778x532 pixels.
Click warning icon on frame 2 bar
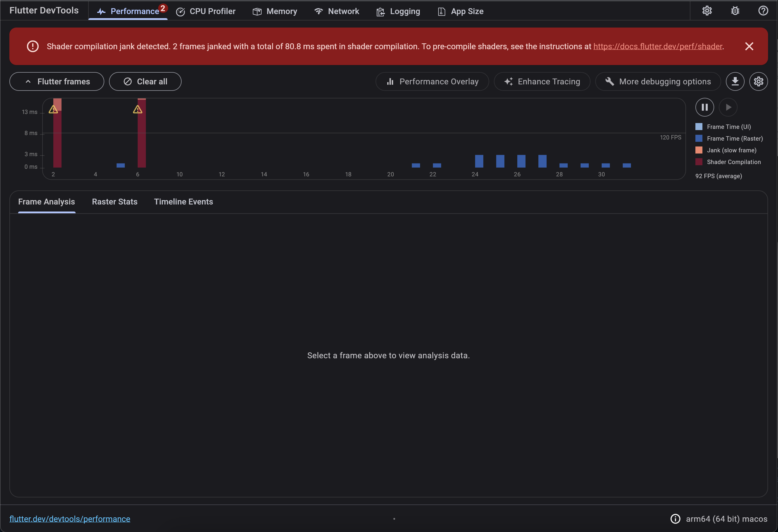pos(53,110)
